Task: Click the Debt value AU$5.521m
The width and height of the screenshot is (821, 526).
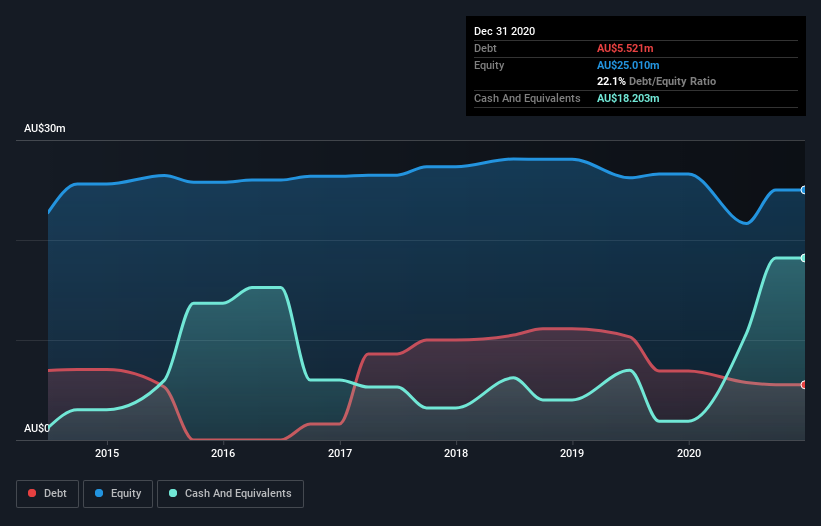Action: click(625, 48)
